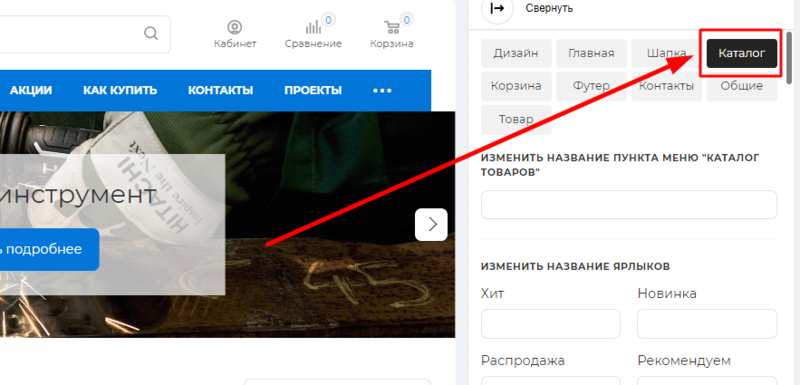Click the search magnifier icon
The image size is (800, 385).
pos(151,34)
